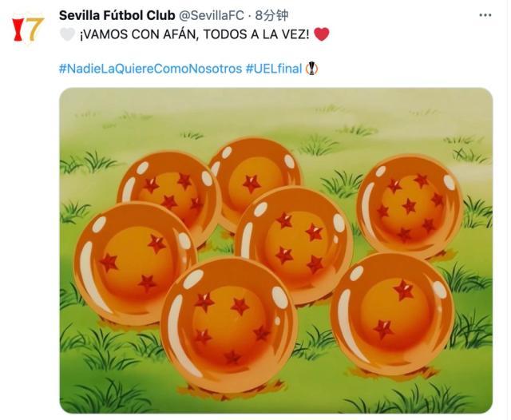511x420 pixels.
Task: Open the @SevillaFC handle link
Action: click(212, 15)
